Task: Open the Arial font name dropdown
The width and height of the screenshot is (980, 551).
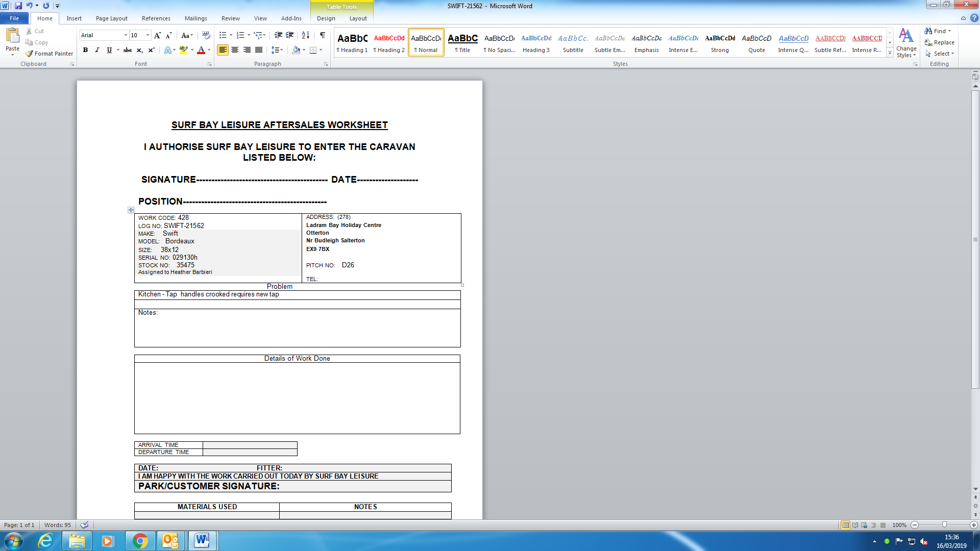Action: pyautogui.click(x=126, y=35)
